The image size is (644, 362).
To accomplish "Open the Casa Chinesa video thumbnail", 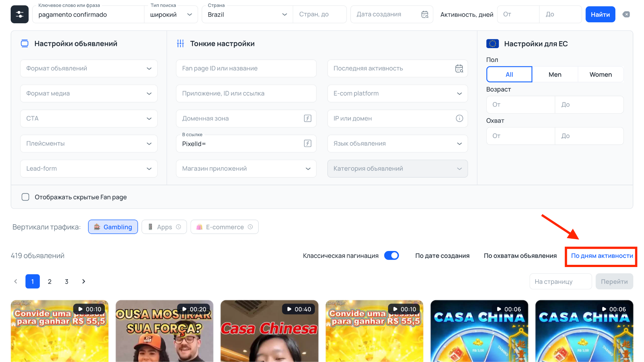I will point(269,333).
